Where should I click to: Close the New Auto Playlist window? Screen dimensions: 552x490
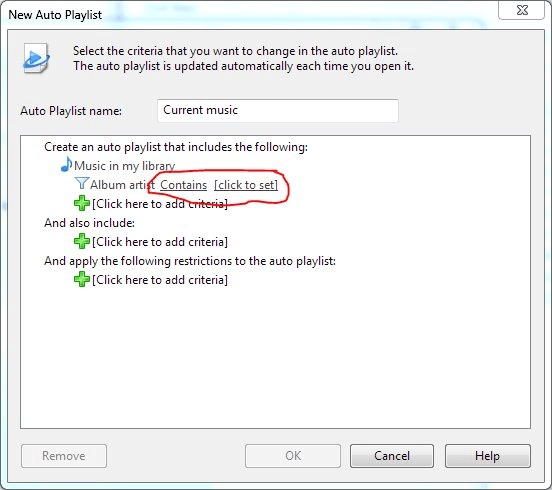pos(522,11)
